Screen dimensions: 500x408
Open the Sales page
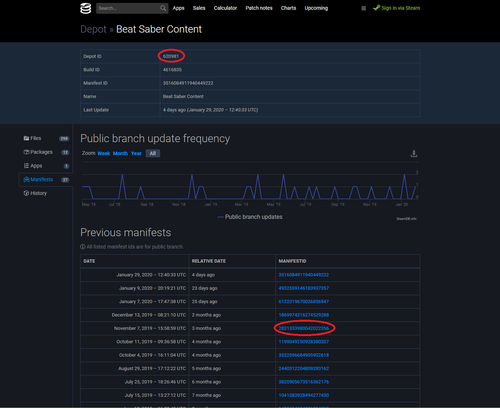tap(199, 8)
